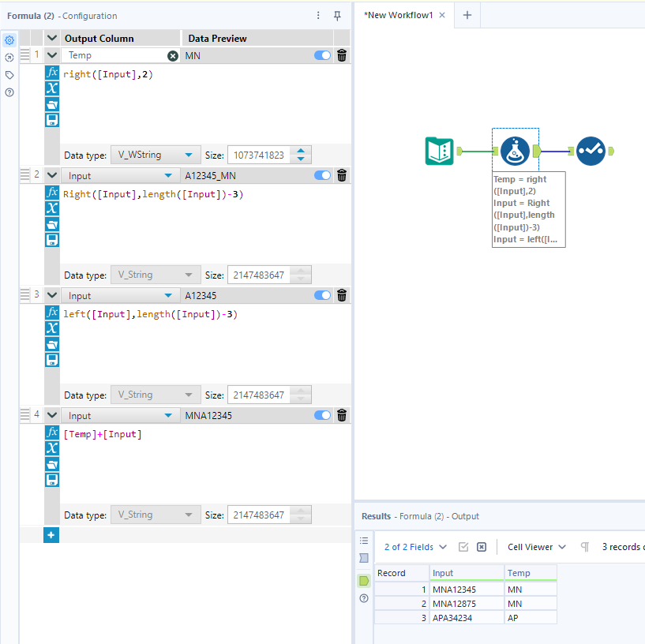Screen dimensions: 645x644
Task: Open the Annotation tag icon in sidebar
Action: [9, 75]
